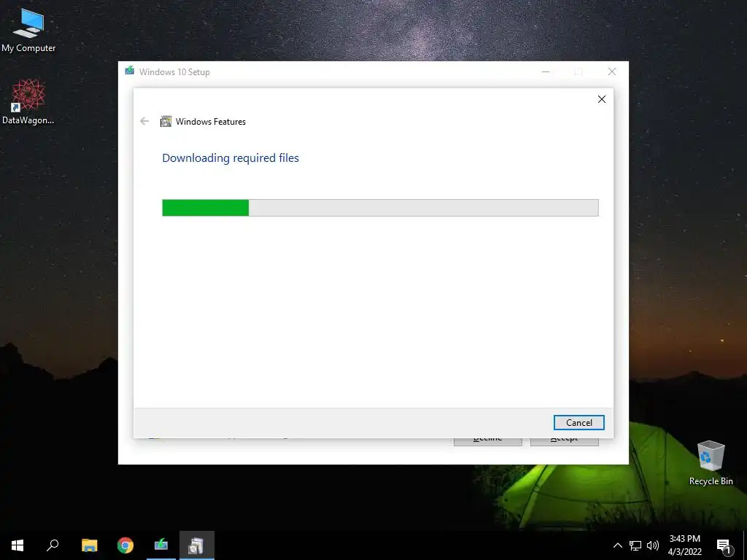Close the Windows 10 Setup window
747x560 pixels.
point(612,71)
